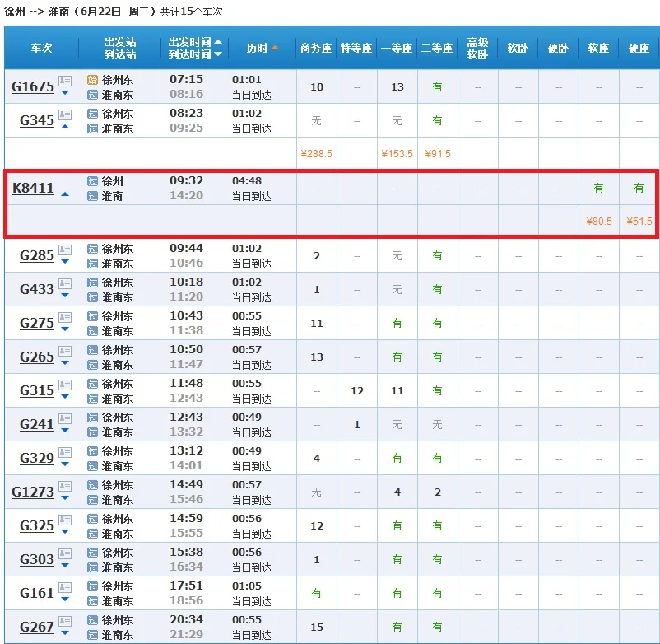Screen dimensions: 660x644
Task: Click the ID card icon beside G267
Action: [x=65, y=621]
